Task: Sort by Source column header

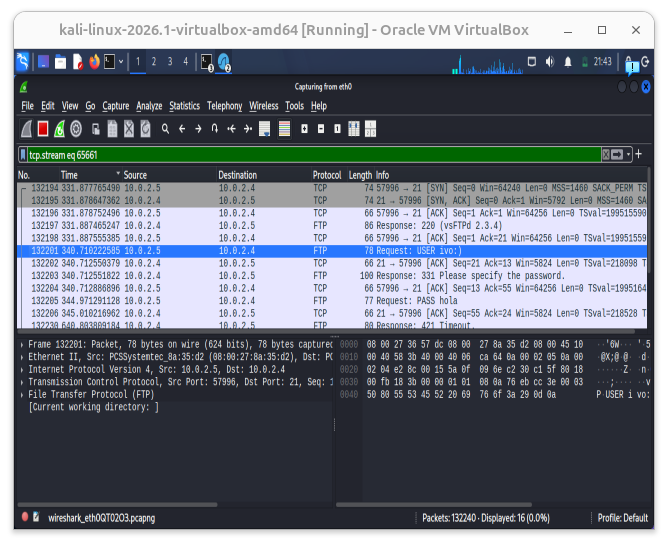Action: pyautogui.click(x=169, y=175)
